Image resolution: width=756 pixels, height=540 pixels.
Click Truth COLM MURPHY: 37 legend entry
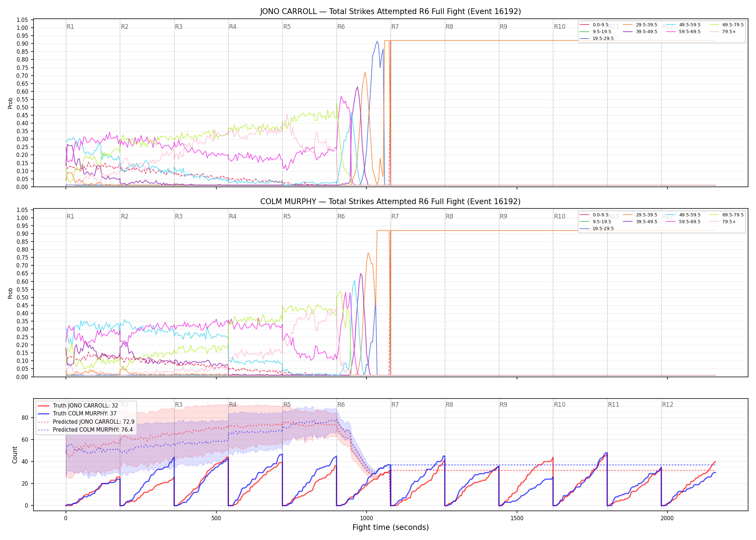pos(77,414)
